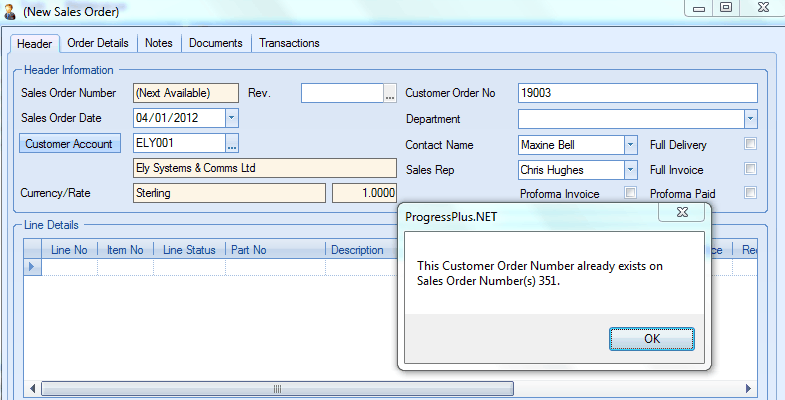The width and height of the screenshot is (785, 400).
Task: Tick the Full Invoice checkbox
Action: (750, 169)
